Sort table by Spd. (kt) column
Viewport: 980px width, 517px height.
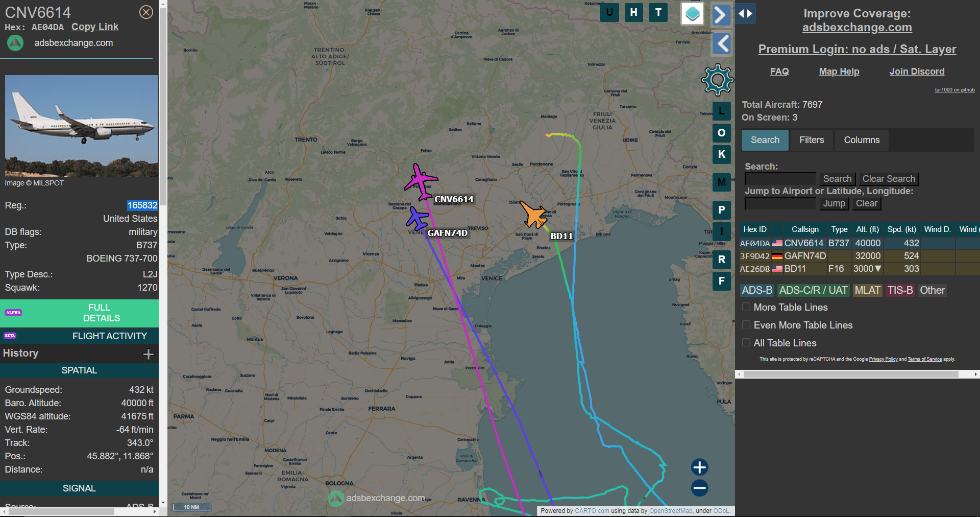[x=901, y=229]
